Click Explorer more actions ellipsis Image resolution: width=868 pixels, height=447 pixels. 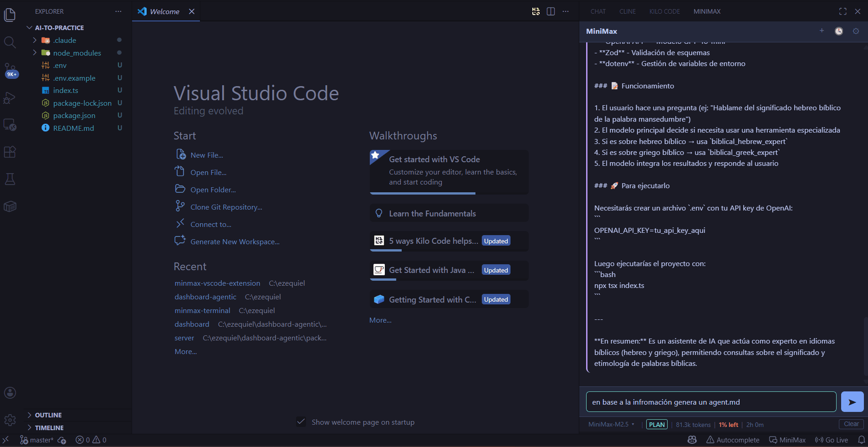point(118,11)
